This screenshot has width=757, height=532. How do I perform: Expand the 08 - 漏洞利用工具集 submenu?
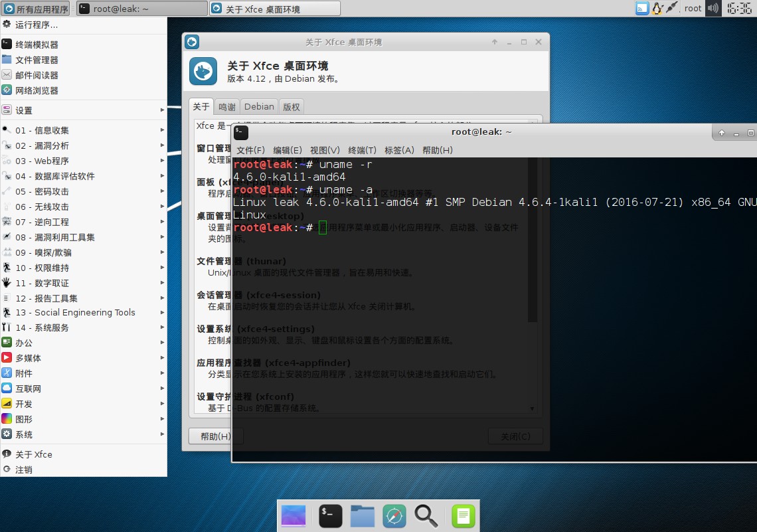[x=84, y=237]
